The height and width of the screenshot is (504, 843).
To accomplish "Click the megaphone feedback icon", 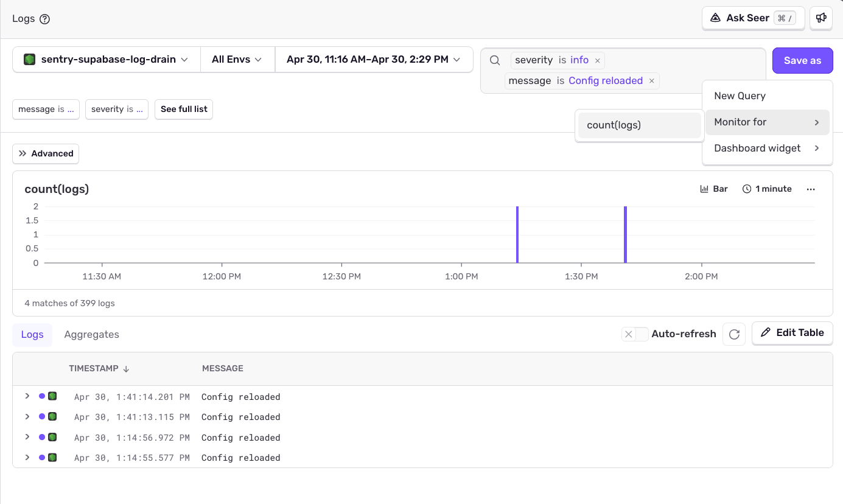I will pyautogui.click(x=821, y=18).
